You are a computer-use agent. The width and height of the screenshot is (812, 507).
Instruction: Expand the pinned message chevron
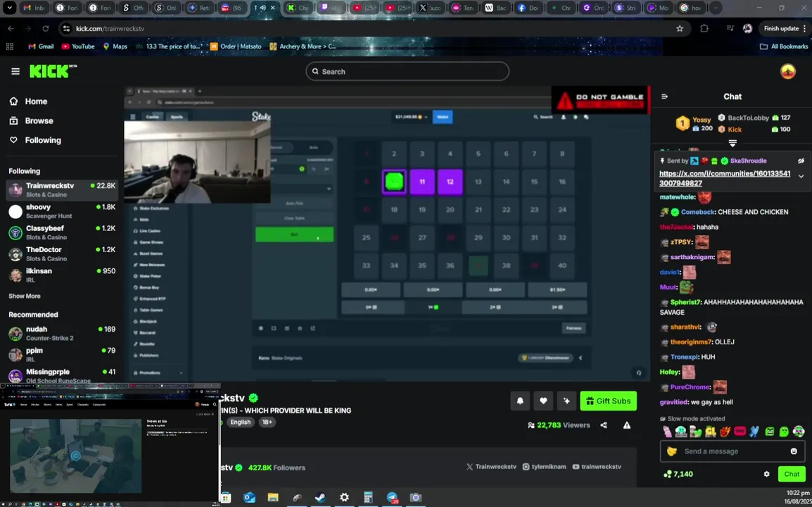point(801,176)
